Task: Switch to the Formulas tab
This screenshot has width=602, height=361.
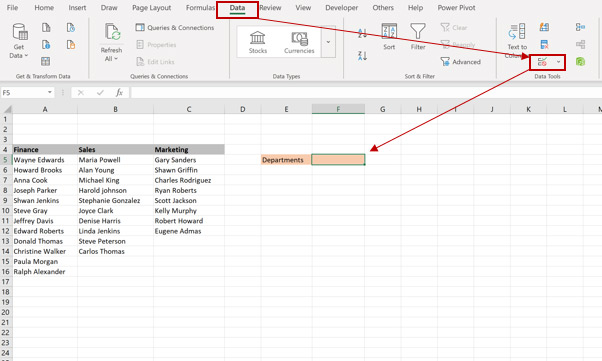Action: tap(200, 8)
